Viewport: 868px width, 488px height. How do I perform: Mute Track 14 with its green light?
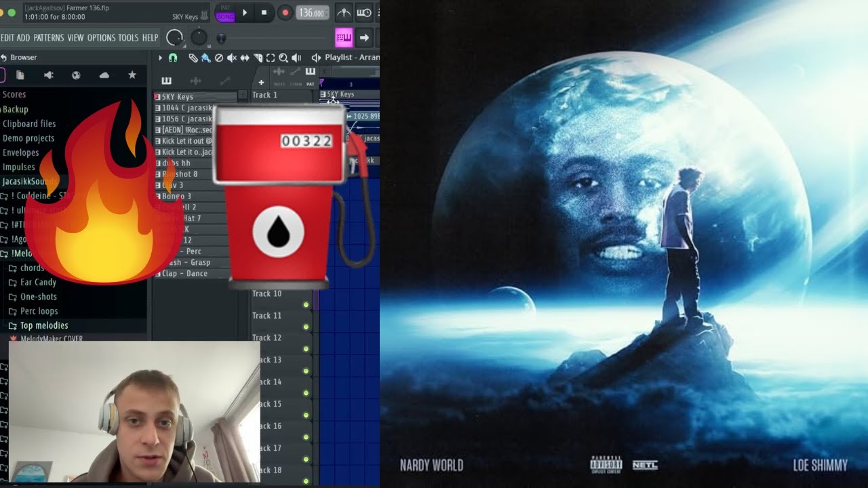click(x=306, y=393)
